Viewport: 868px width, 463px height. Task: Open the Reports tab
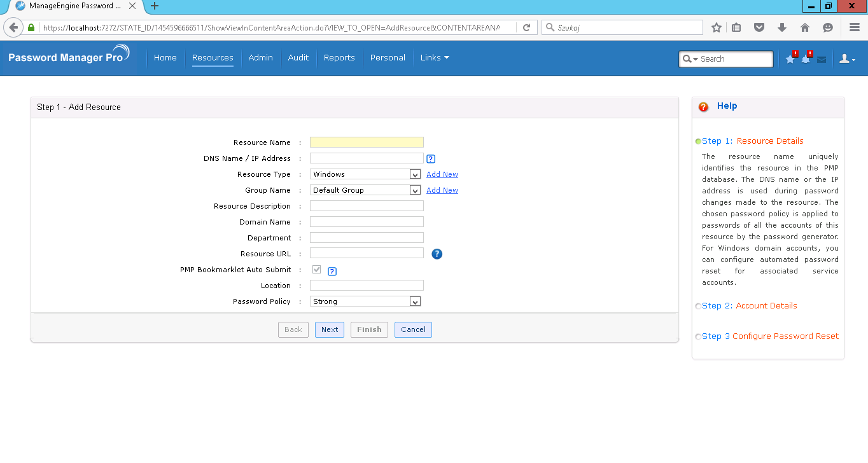coord(339,58)
